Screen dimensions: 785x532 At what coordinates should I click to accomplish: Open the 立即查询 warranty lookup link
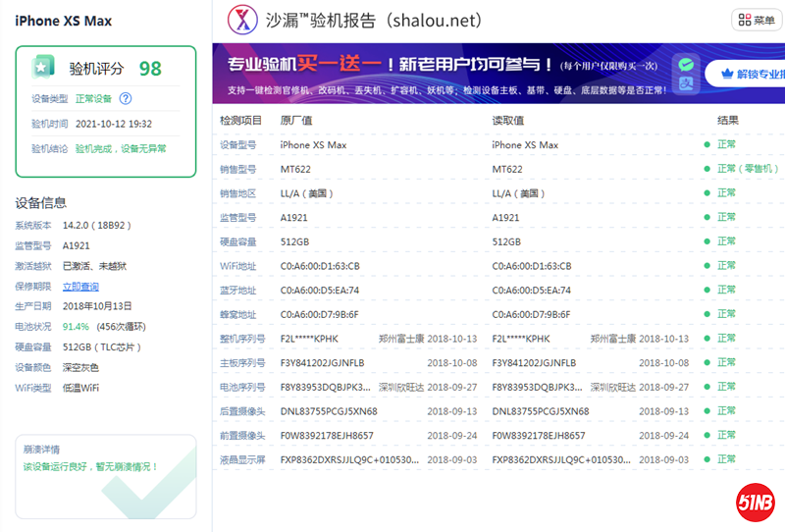[x=80, y=287]
